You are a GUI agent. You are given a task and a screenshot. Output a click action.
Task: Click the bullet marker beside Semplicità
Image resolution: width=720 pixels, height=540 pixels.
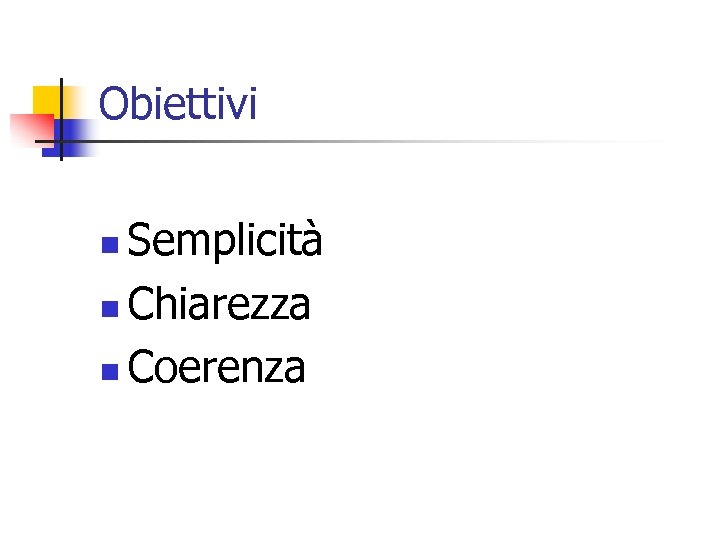point(108,245)
